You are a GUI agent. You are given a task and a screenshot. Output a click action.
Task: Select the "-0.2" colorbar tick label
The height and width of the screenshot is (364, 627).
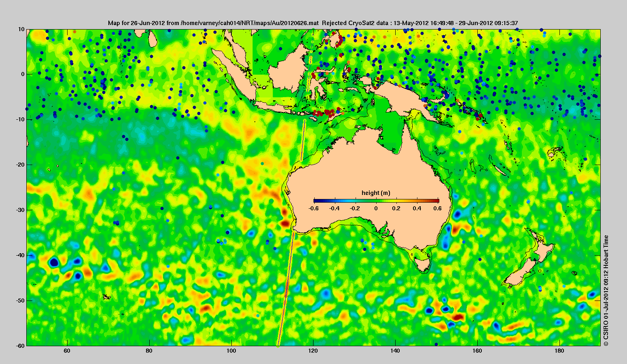click(355, 208)
